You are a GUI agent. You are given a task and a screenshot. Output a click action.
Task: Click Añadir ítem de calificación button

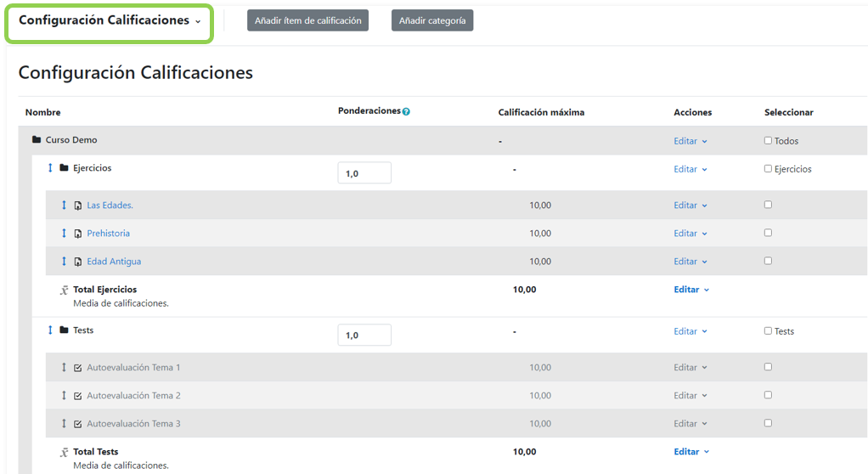307,20
